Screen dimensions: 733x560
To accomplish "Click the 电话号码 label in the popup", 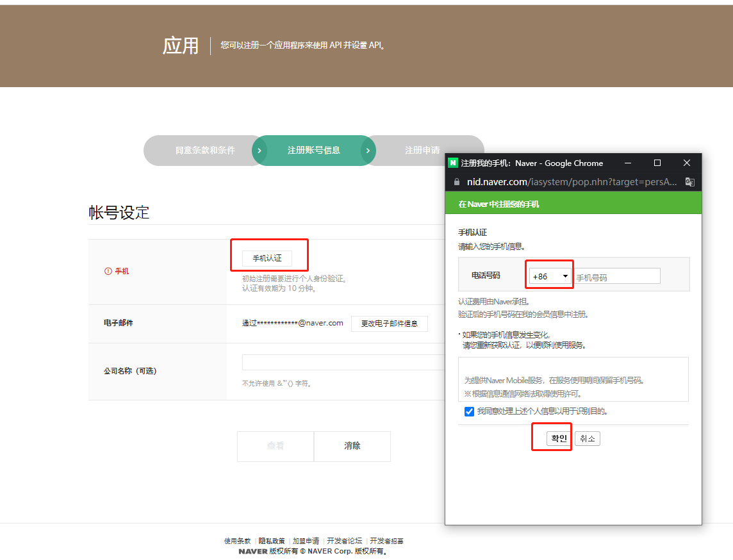I will coord(486,276).
